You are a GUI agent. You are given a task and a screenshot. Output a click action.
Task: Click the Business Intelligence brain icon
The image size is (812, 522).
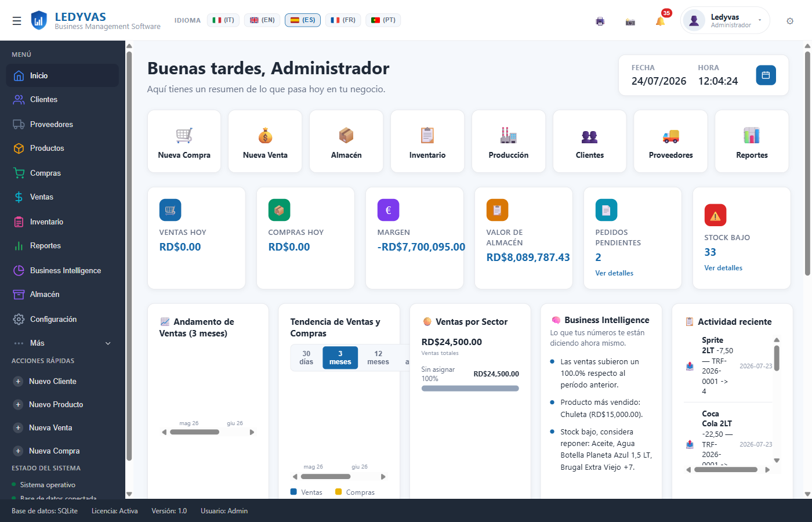[556, 320]
